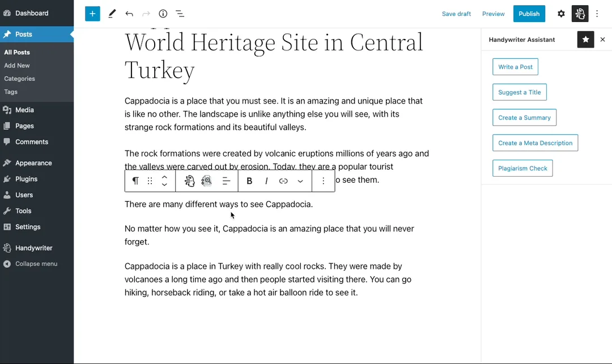Click Collapse menu in the sidebar
Screen dimensions: 612x364
point(37,264)
